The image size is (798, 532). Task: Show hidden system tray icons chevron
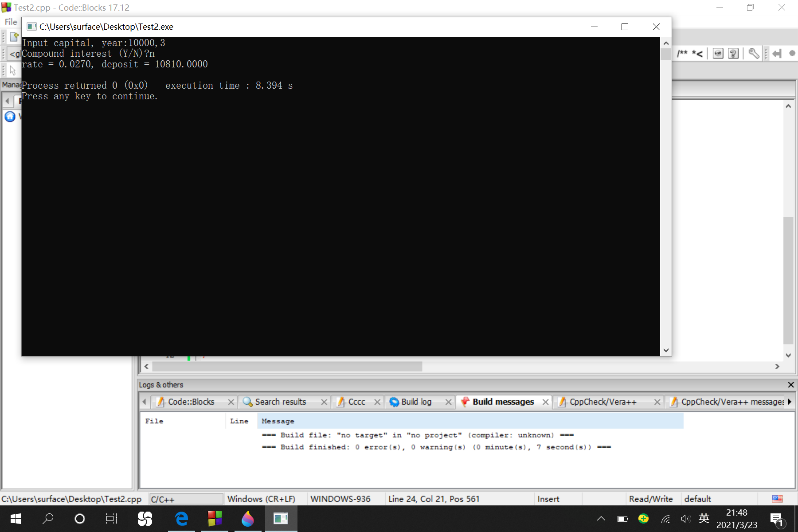click(x=601, y=519)
